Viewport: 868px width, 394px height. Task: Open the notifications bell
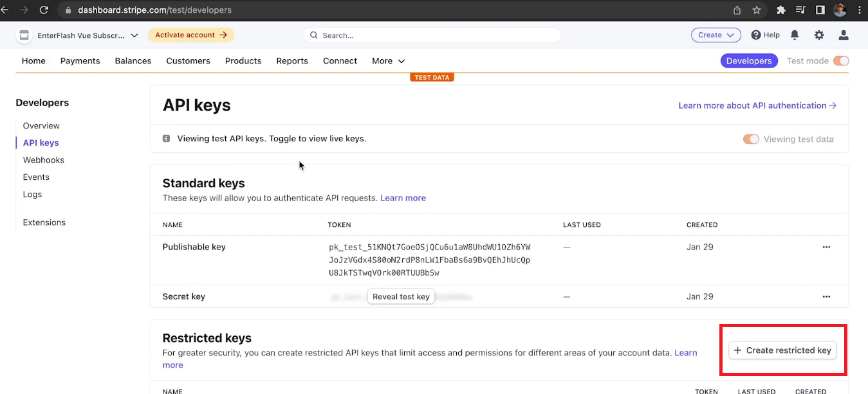point(795,35)
